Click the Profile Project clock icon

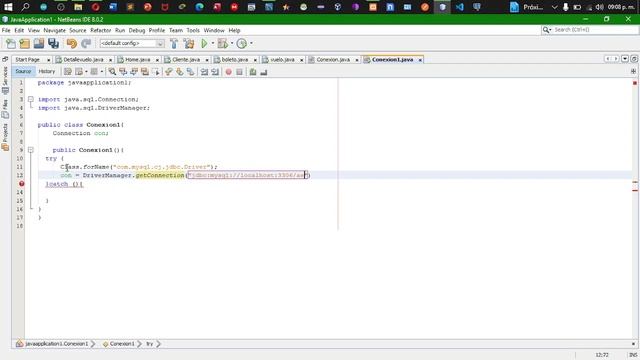(242, 43)
